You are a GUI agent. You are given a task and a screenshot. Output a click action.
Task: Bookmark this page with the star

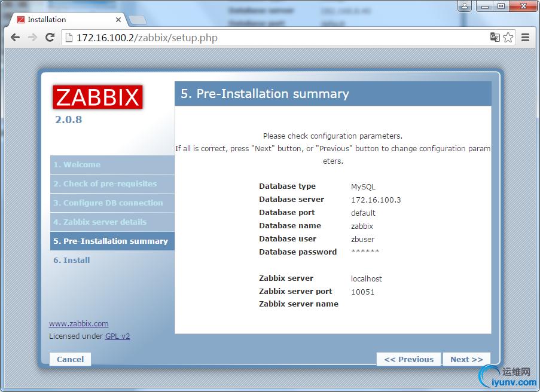508,37
